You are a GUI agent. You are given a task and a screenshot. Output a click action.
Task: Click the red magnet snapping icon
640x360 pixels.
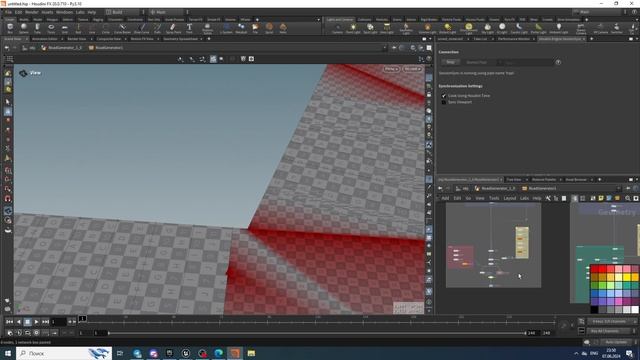point(8,199)
